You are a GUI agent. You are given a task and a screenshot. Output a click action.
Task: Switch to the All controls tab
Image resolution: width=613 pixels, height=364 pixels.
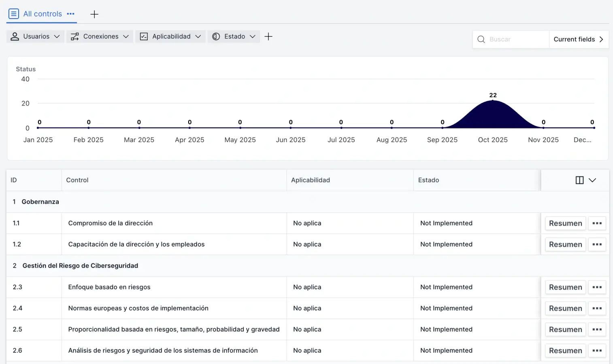click(x=42, y=14)
